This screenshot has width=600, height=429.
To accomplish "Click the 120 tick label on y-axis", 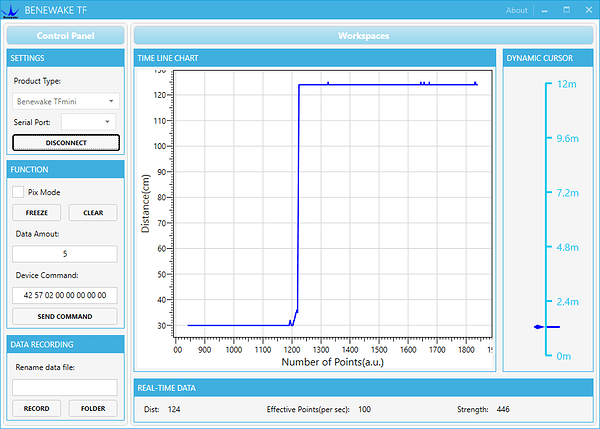I will (x=159, y=95).
